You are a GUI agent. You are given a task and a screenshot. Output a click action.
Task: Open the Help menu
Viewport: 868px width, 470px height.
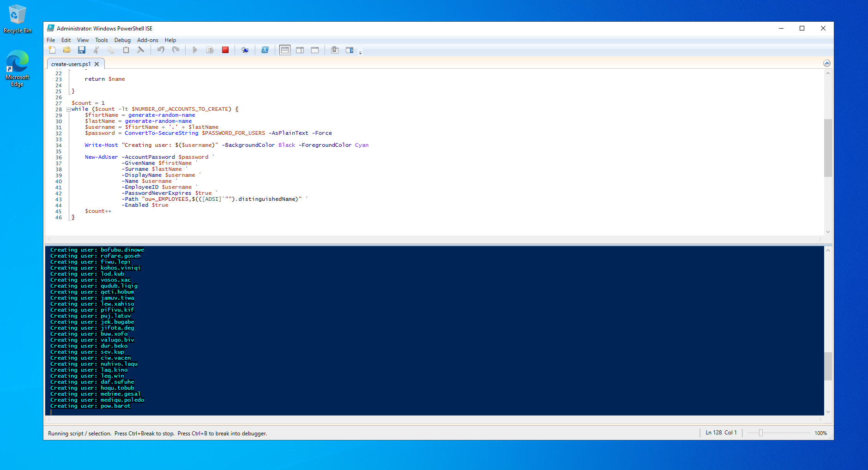(170, 40)
